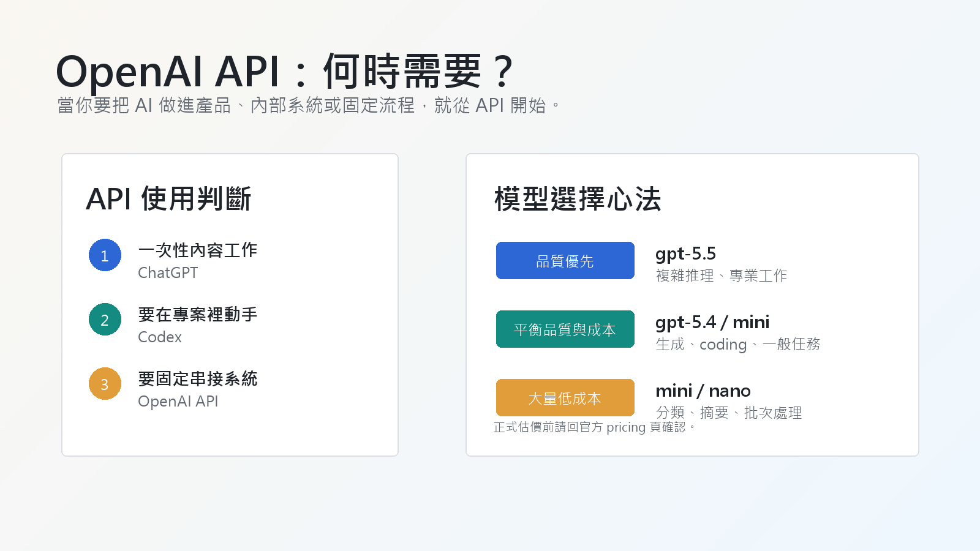The width and height of the screenshot is (980, 551).
Task: Select the text 要固定串接系統
Action: tap(198, 378)
